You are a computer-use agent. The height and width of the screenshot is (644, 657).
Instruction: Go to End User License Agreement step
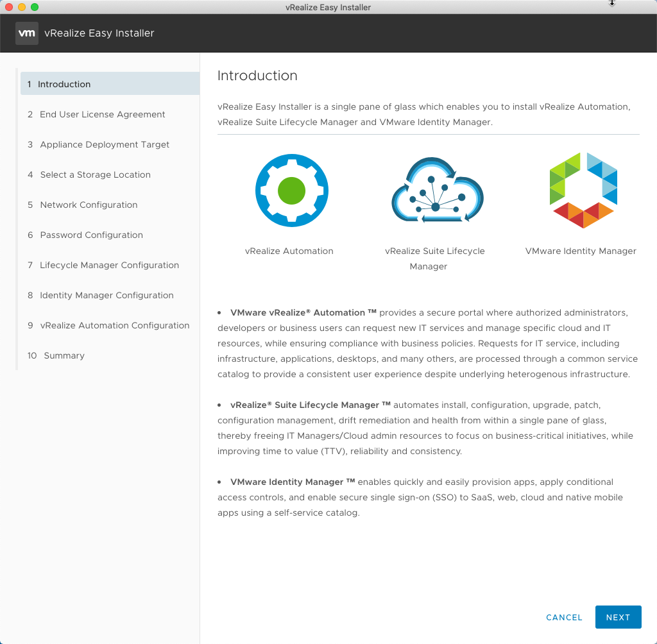pyautogui.click(x=102, y=114)
